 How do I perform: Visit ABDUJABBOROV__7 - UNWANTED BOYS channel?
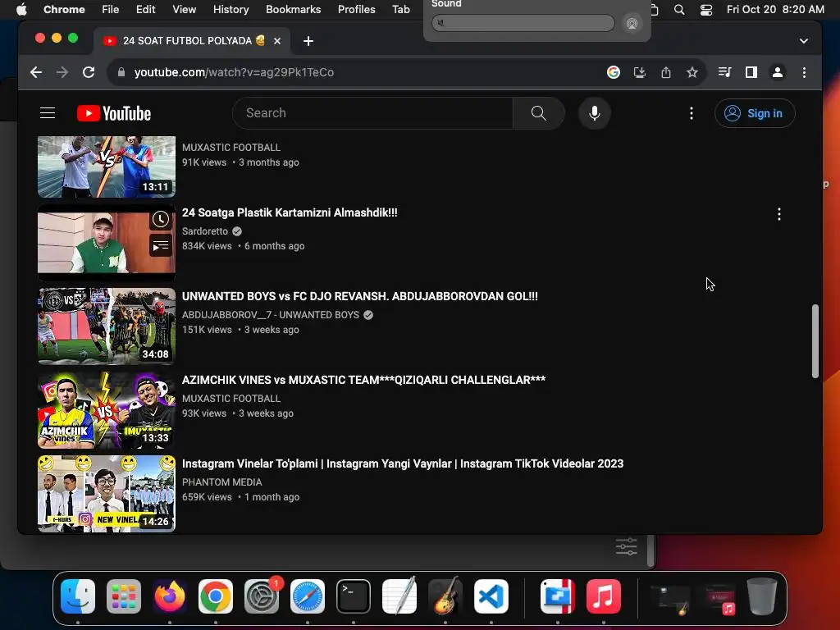(270, 315)
